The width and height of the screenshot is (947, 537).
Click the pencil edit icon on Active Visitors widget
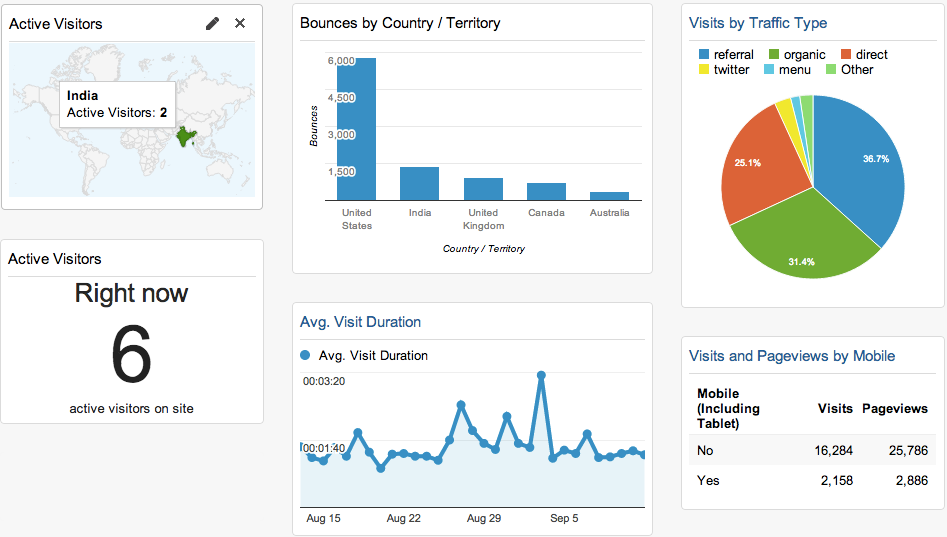[x=212, y=24]
